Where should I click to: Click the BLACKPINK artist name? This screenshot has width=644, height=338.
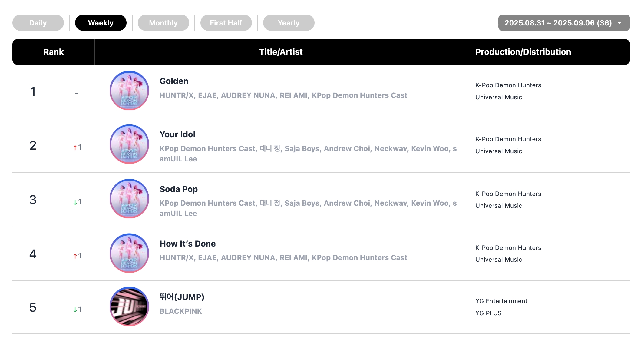click(181, 311)
